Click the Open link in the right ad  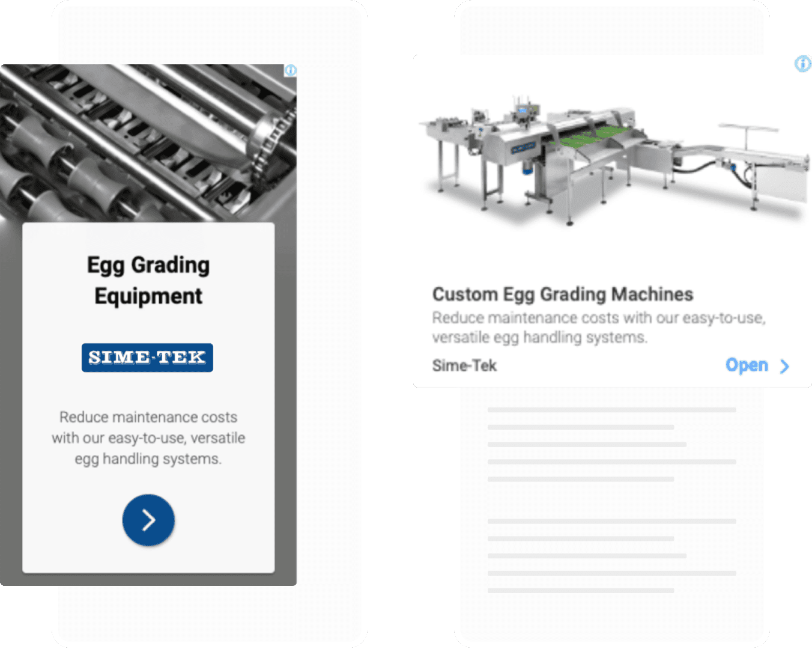747,365
